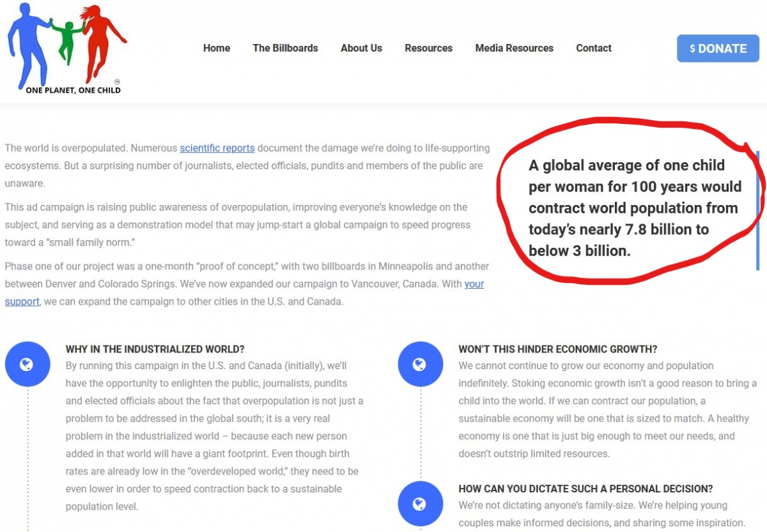Screen dimensions: 767x532
Task: Click the 'How can you dictate such a personal decision?' heading
Action: (x=585, y=489)
